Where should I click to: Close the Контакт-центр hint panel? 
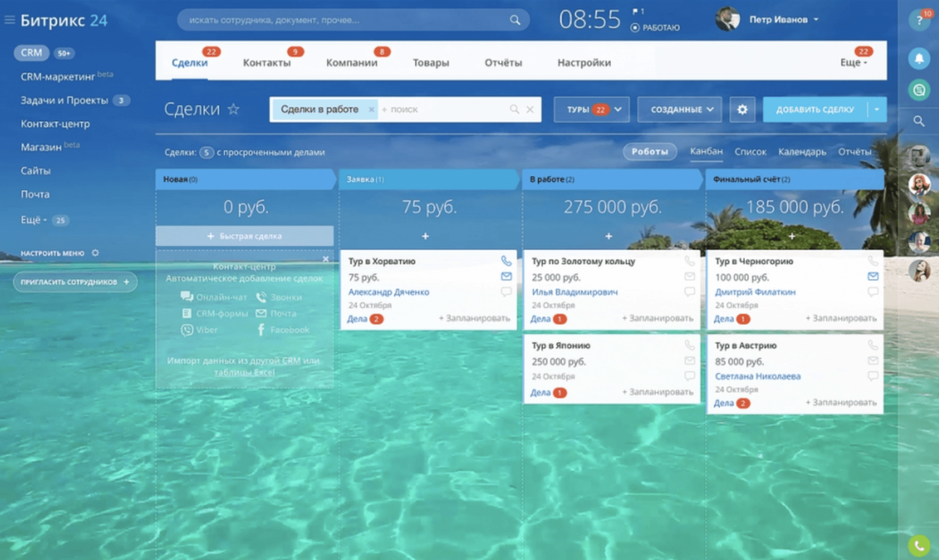(x=326, y=259)
